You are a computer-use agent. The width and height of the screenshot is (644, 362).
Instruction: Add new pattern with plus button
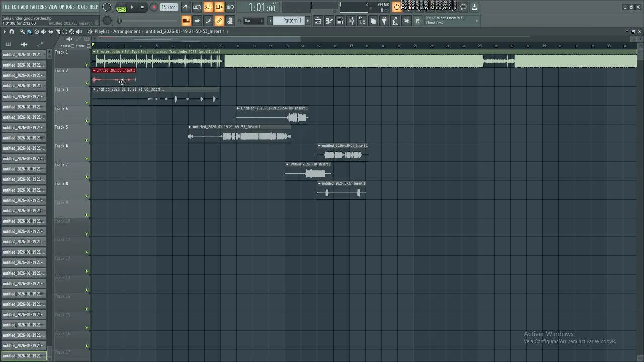(308, 21)
